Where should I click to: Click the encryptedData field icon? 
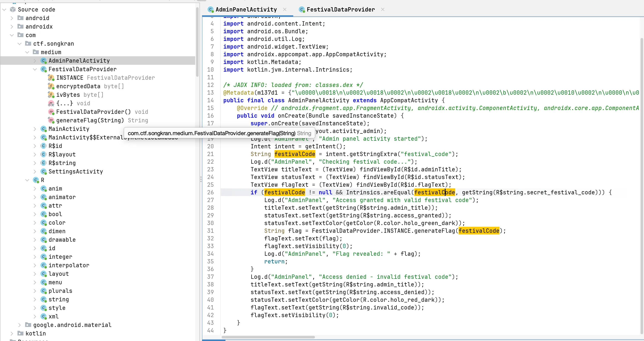click(x=51, y=86)
